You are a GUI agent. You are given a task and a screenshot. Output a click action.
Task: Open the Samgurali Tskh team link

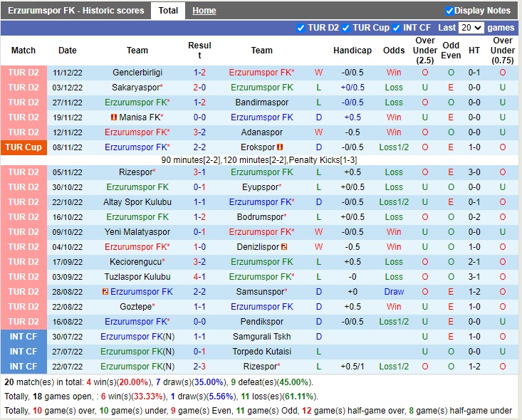(x=261, y=337)
